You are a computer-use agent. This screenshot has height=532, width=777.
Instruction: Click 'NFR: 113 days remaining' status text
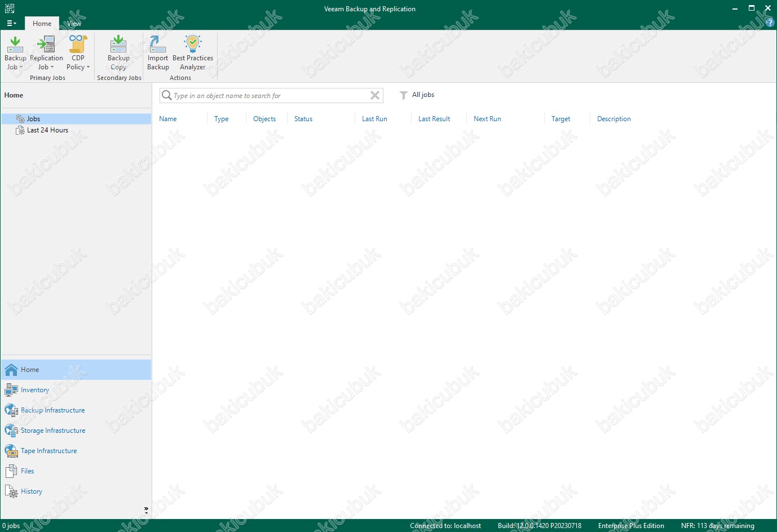pos(717,526)
